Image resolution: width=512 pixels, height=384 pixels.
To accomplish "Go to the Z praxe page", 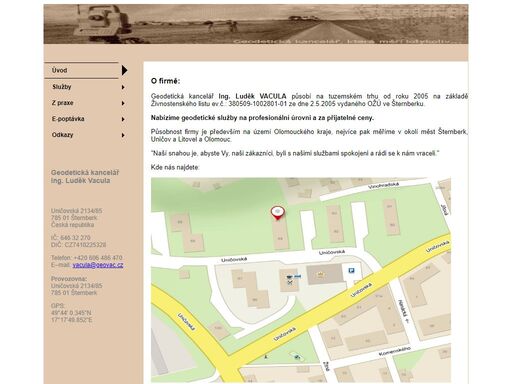I will pos(62,103).
